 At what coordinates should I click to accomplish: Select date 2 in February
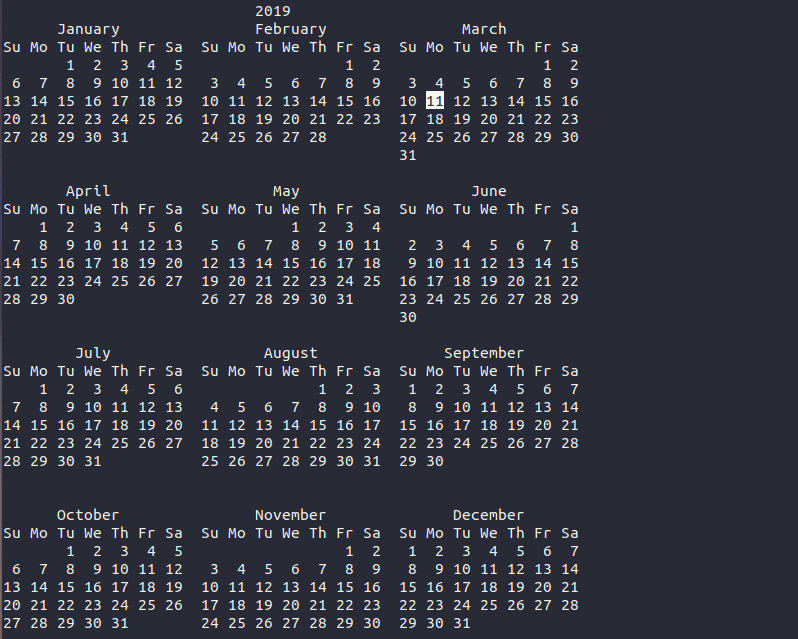[x=376, y=65]
